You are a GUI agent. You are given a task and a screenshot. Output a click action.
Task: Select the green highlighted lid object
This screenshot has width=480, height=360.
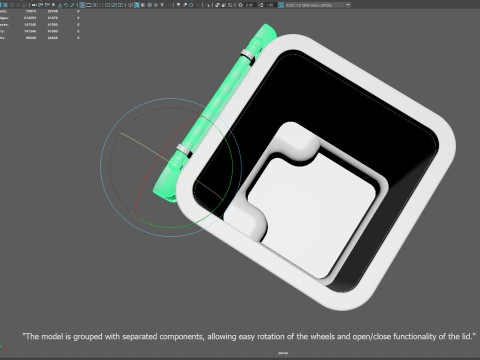tap(220, 100)
